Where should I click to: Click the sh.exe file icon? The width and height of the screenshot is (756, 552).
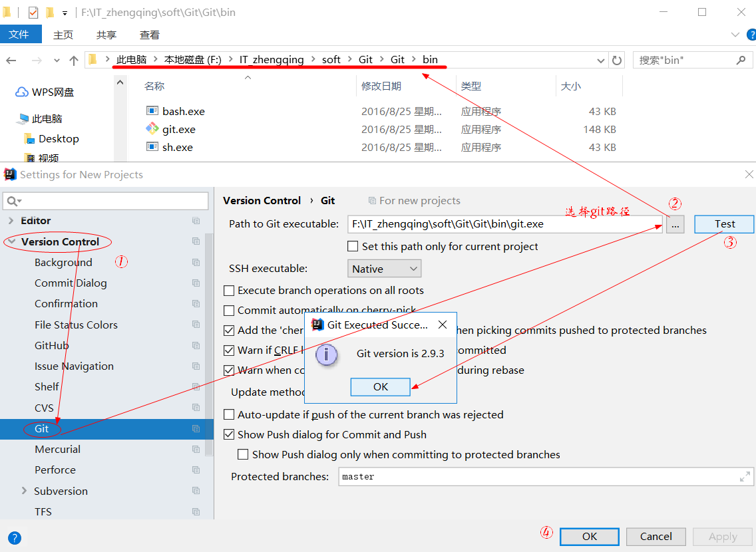tap(152, 146)
